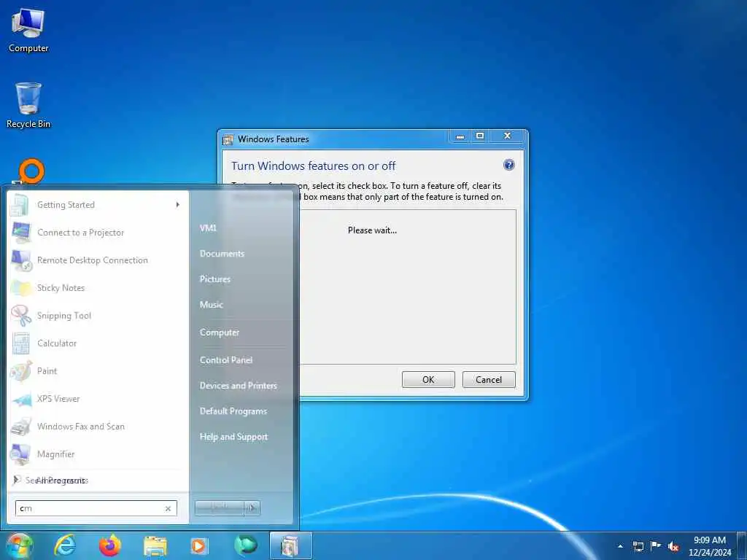747x560 pixels.
Task: Open Help and Support in Start menu
Action: click(233, 437)
